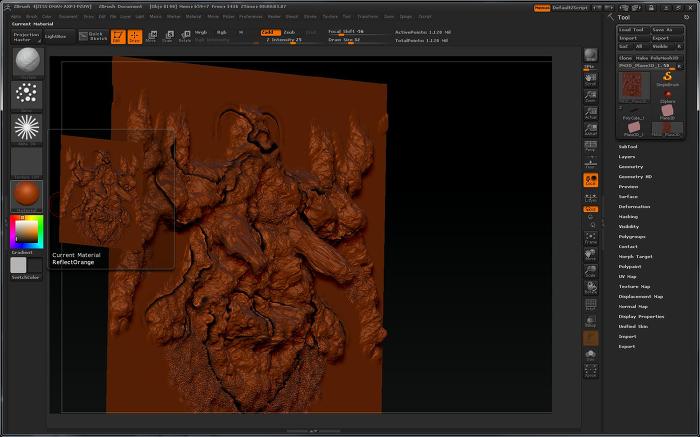
Task: Expand the SubTool palette section
Action: point(628,147)
